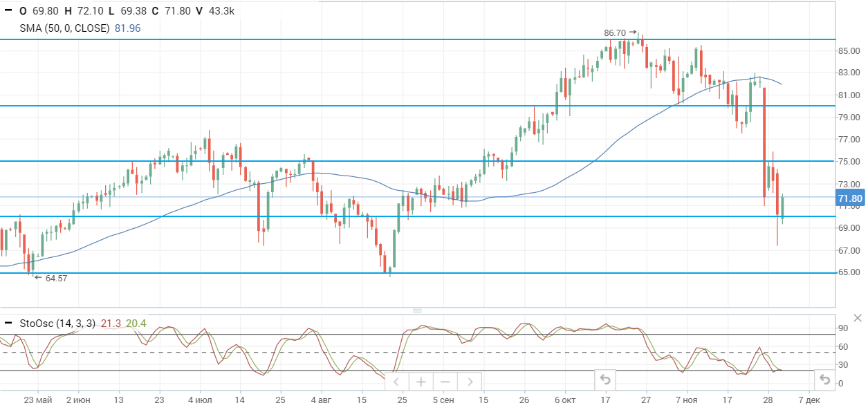Click the 77.00 price axis label
868x412 pixels.
pos(848,139)
